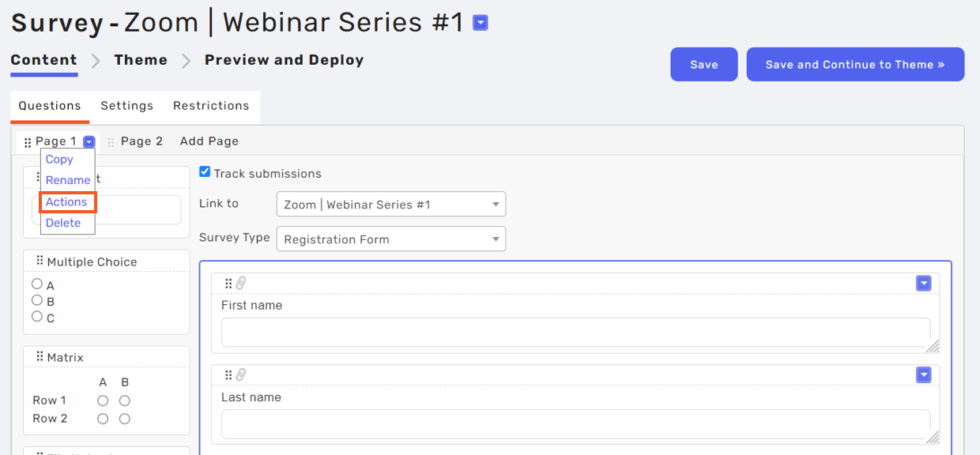Select radio option A in Multiple Choice
The height and width of the screenshot is (455, 980).
pyautogui.click(x=37, y=284)
